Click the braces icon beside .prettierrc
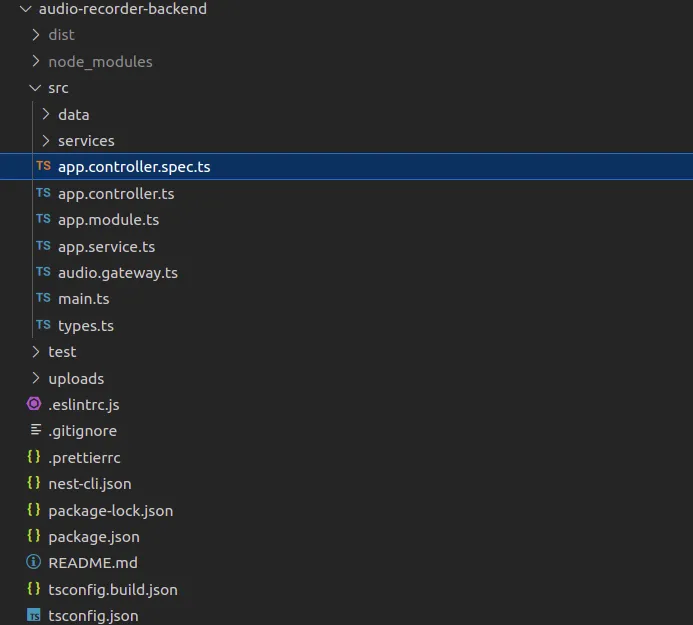Image resolution: width=693 pixels, height=625 pixels. click(34, 457)
